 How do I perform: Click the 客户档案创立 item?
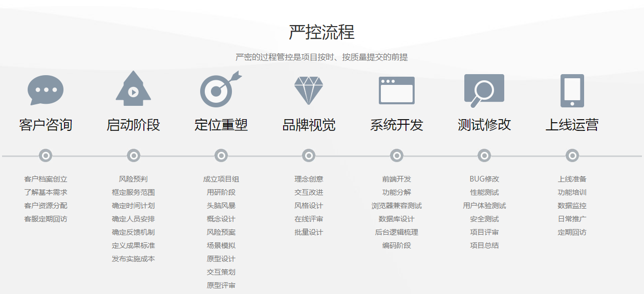46,179
